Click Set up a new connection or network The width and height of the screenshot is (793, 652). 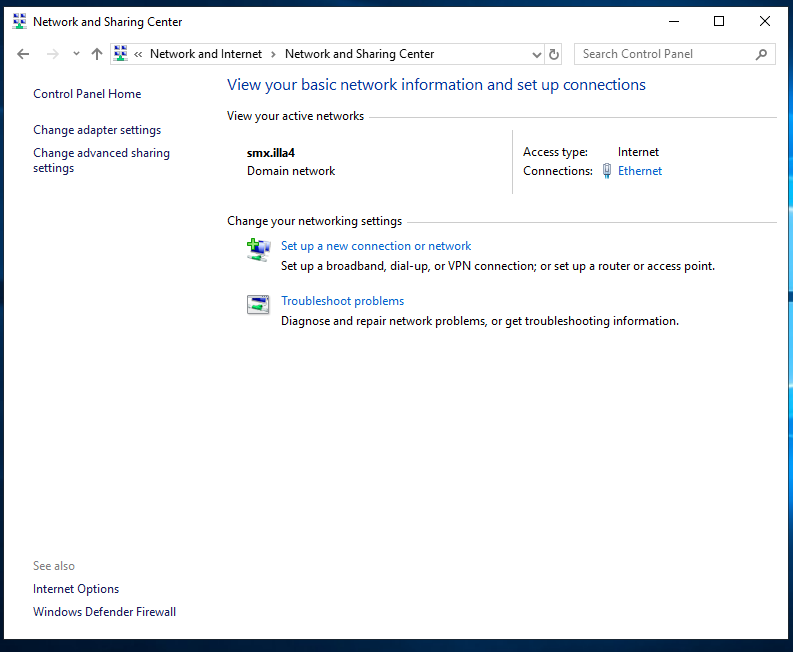click(376, 246)
